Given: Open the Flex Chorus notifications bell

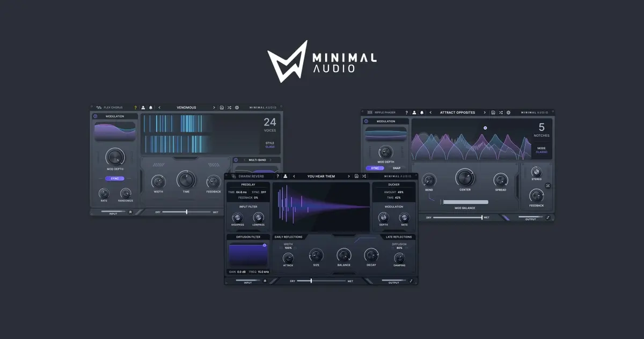Looking at the screenshot, I should (151, 107).
